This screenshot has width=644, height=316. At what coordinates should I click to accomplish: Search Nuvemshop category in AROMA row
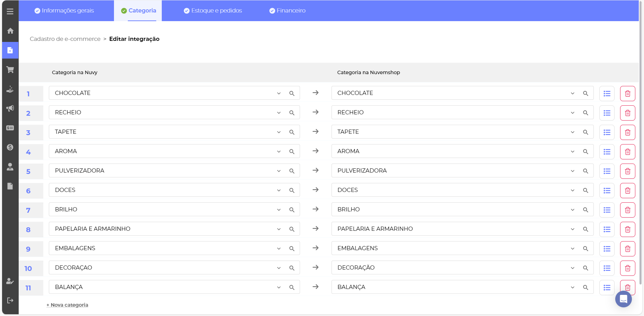tap(585, 152)
